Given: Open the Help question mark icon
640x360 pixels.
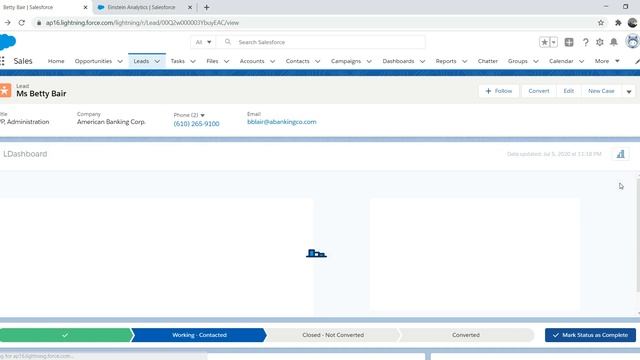Looking at the screenshot, I should coord(585,42).
